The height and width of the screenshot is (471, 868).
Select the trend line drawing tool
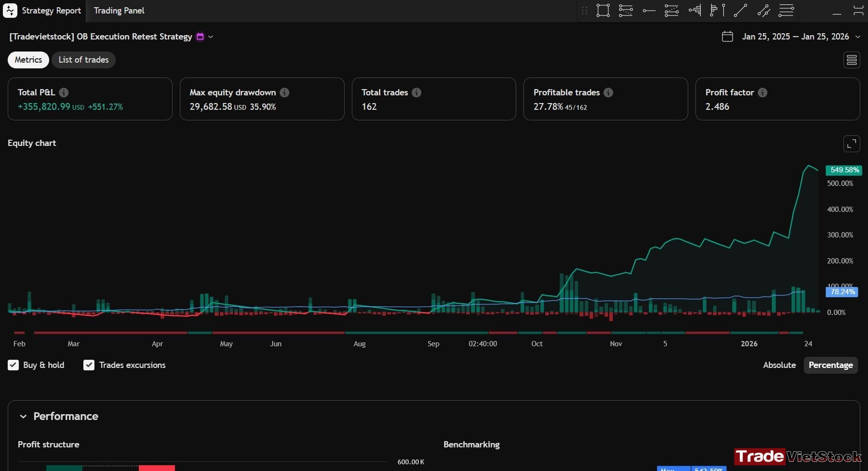pos(740,11)
